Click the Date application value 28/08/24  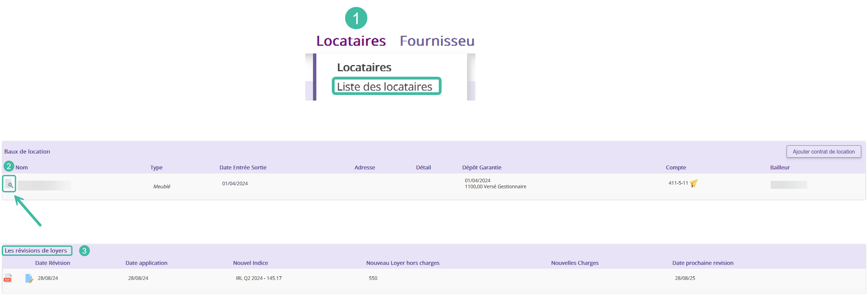tap(138, 278)
